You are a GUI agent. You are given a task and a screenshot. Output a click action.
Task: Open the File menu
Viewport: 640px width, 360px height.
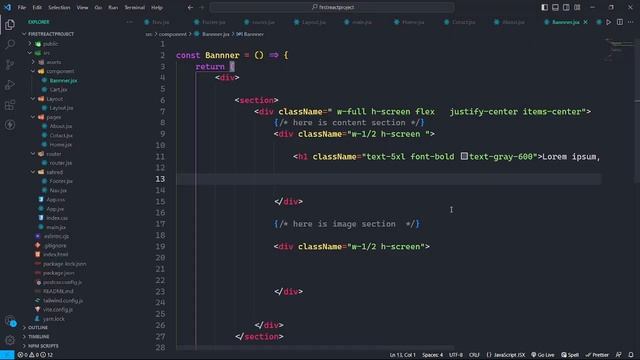[22, 7]
